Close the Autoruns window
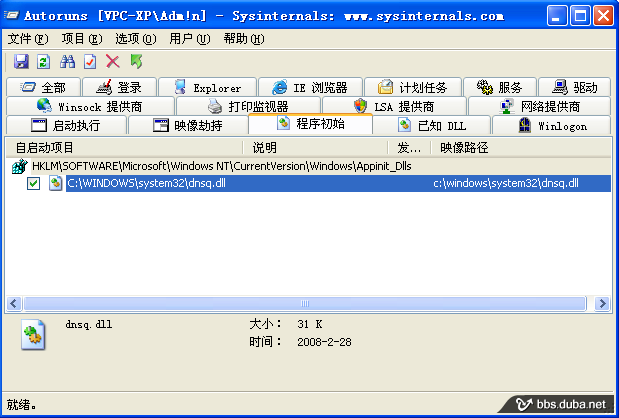This screenshot has height=418, width=619. click(604, 16)
